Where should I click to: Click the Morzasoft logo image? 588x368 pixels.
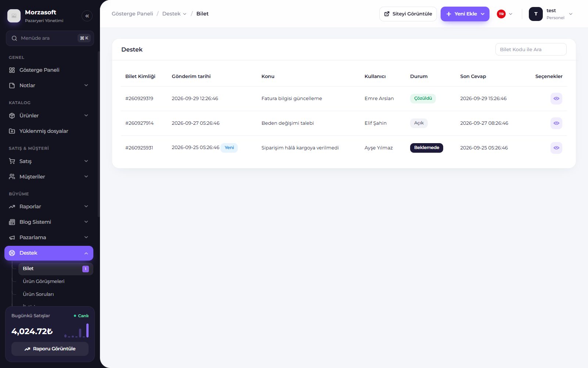pos(14,16)
